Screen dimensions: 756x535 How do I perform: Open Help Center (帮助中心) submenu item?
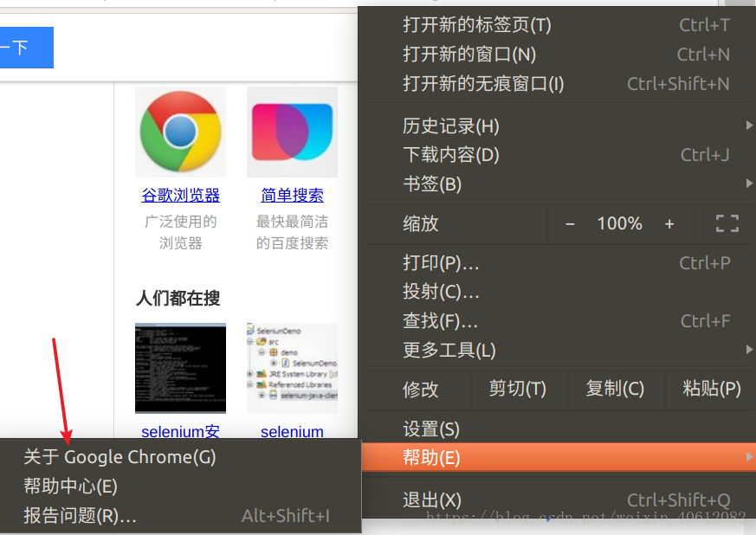coord(180,486)
